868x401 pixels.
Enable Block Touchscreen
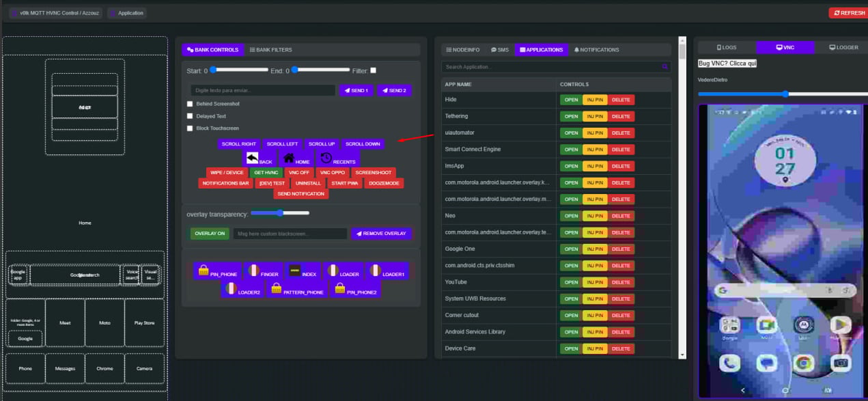click(x=189, y=128)
